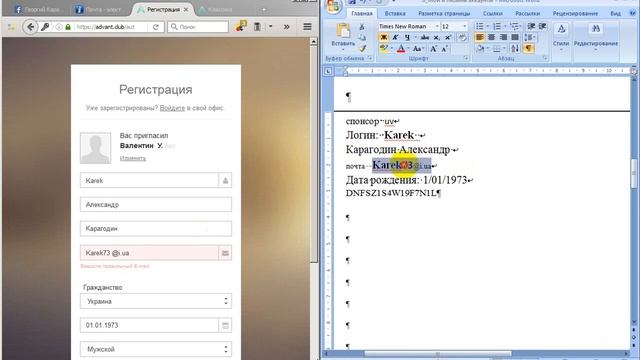Click the browser Back arrow button
Screen dimensions: 640x360
click(x=30, y=27)
